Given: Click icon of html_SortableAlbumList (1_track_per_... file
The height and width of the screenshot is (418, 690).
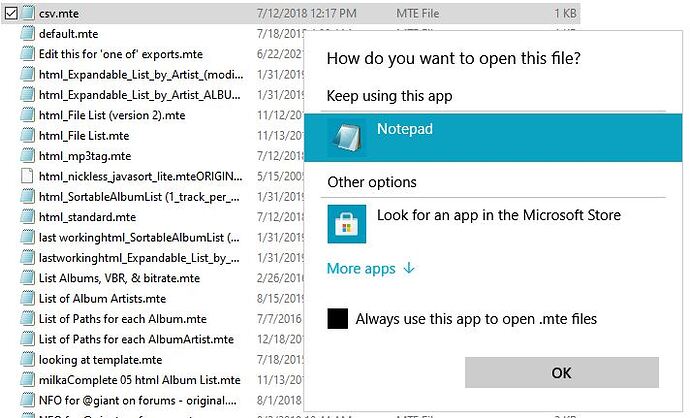Looking at the screenshot, I should pos(28,196).
